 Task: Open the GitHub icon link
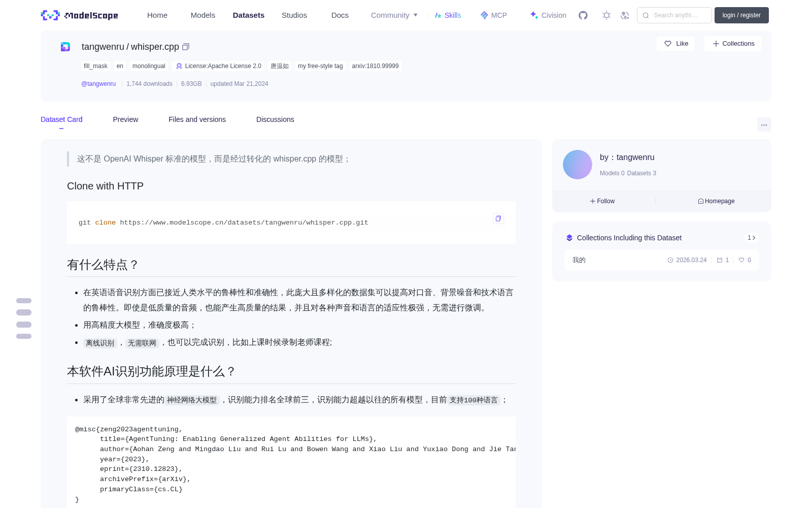(x=583, y=15)
